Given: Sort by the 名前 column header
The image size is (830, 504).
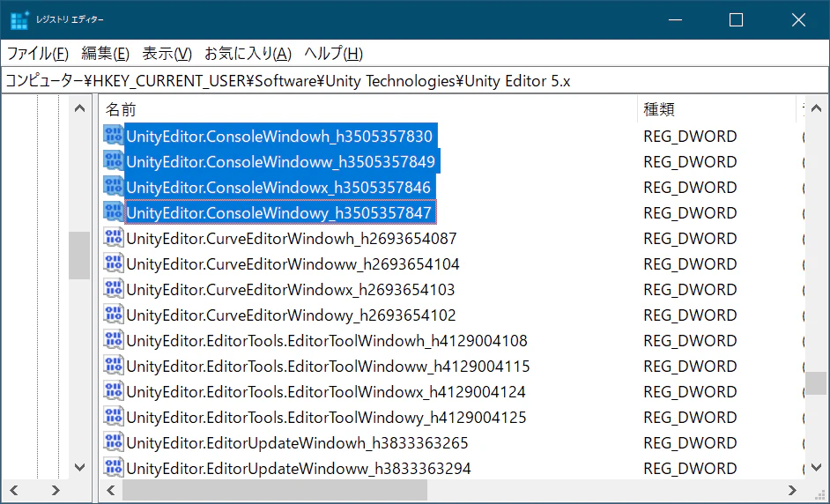Looking at the screenshot, I should (x=368, y=109).
